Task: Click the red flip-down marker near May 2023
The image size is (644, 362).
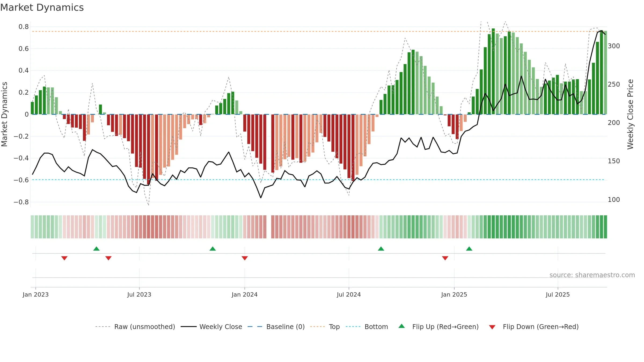Action: pos(108,258)
